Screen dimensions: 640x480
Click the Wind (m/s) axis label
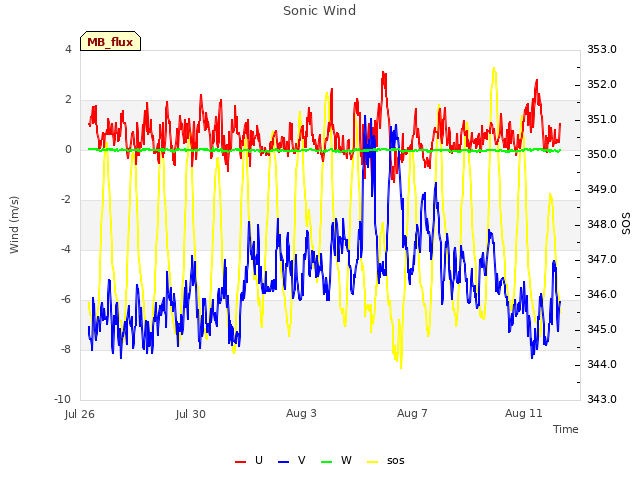[x=14, y=225]
